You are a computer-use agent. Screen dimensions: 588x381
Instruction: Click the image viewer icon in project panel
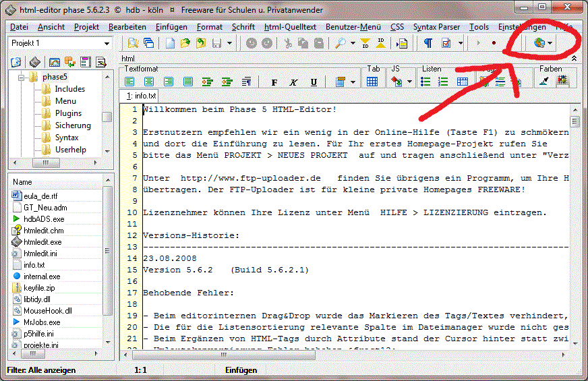(x=55, y=62)
